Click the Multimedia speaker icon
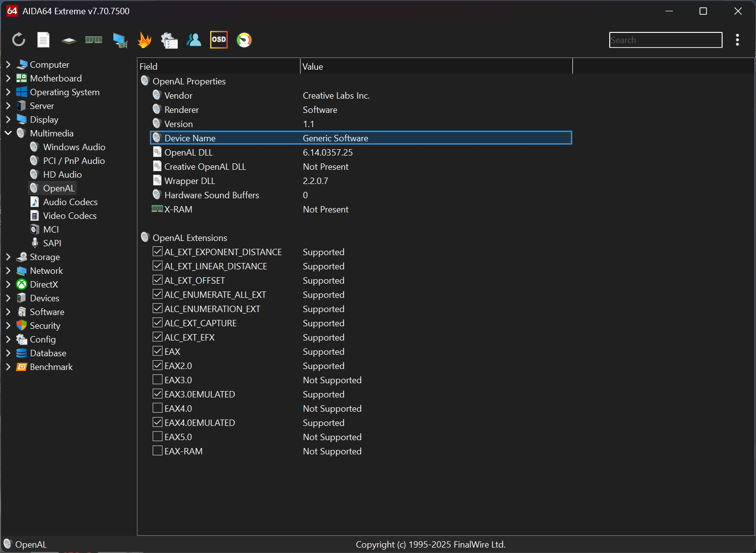Image resolution: width=756 pixels, height=553 pixels. coord(21,133)
